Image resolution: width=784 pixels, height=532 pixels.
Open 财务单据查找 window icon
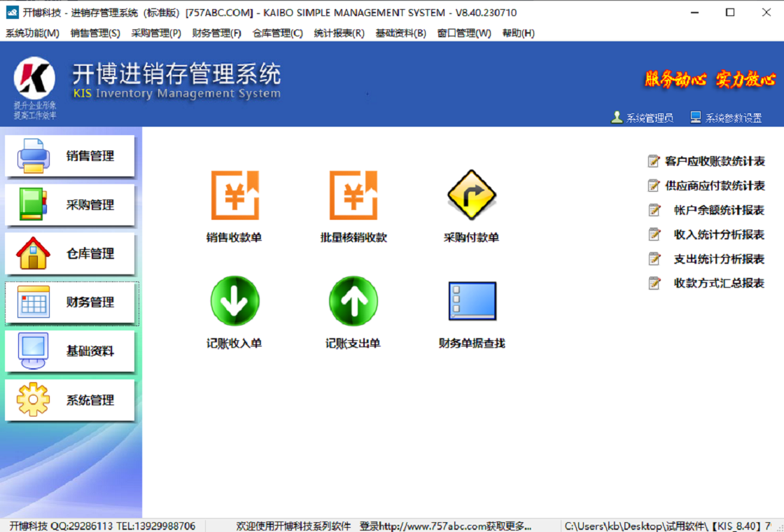click(x=472, y=301)
